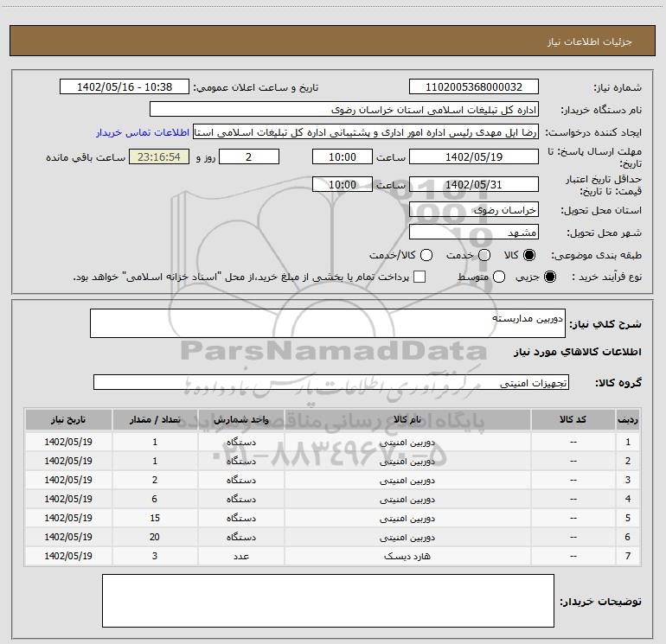The image size is (666, 644).
Task: Click the response deadline date 1402/05/19 field
Action: [474, 157]
